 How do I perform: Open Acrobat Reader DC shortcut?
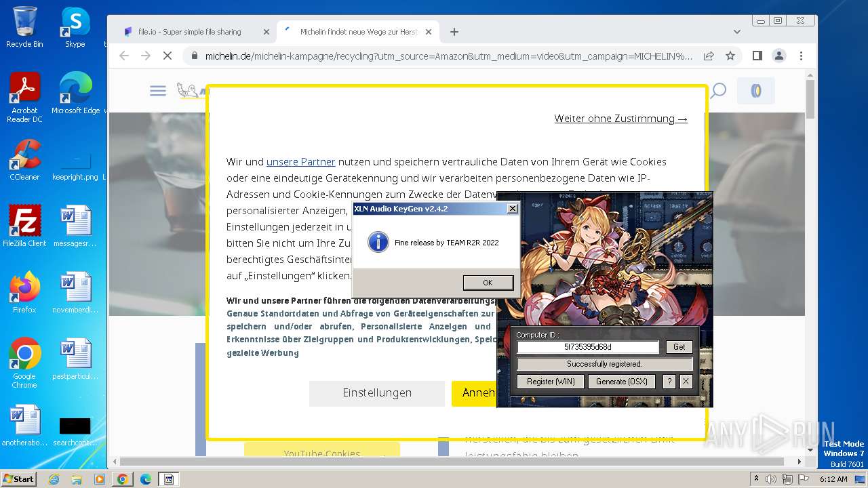point(24,98)
